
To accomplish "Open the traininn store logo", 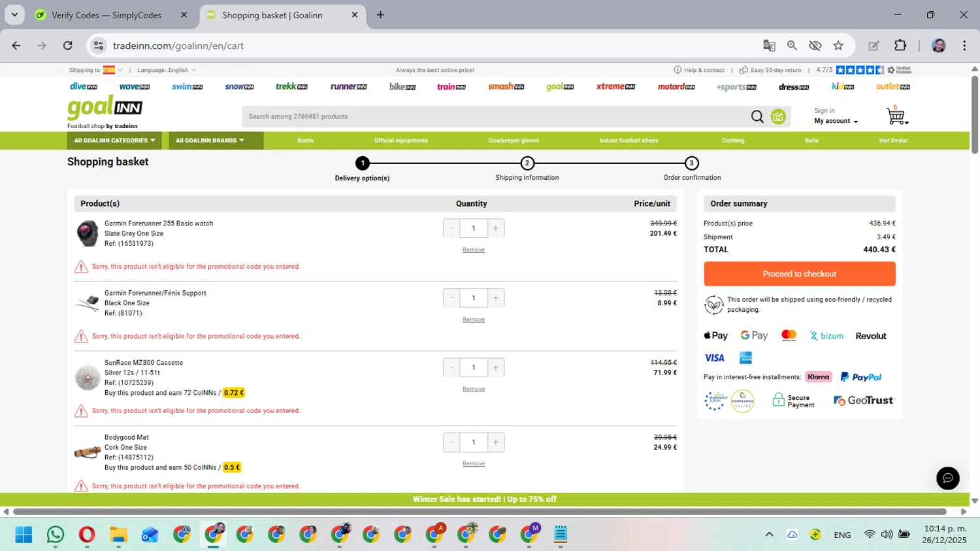I will pos(451,86).
